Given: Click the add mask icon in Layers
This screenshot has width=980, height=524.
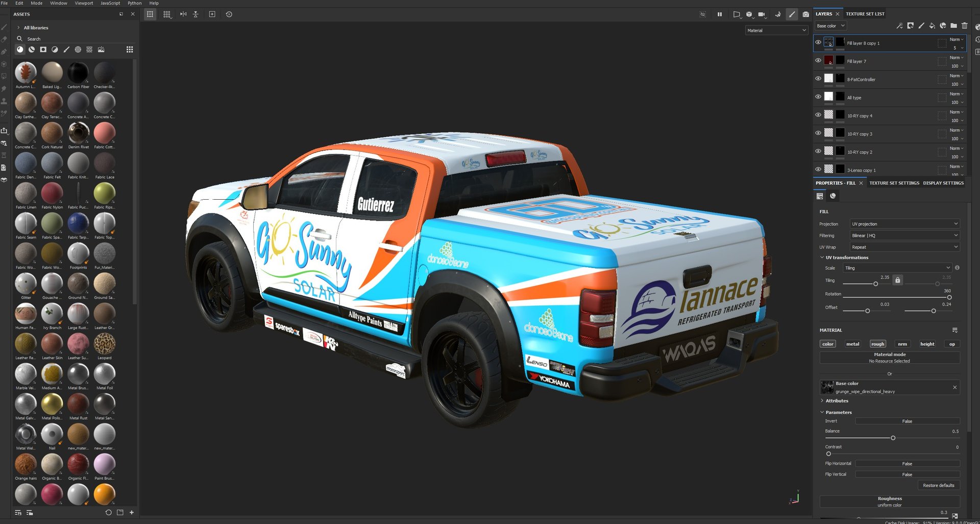Looking at the screenshot, I should click(910, 26).
